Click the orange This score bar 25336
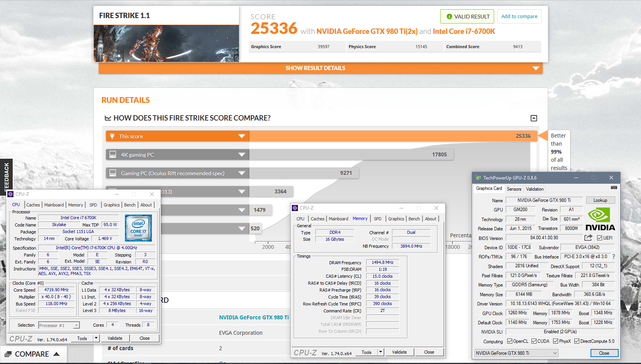 393,136
